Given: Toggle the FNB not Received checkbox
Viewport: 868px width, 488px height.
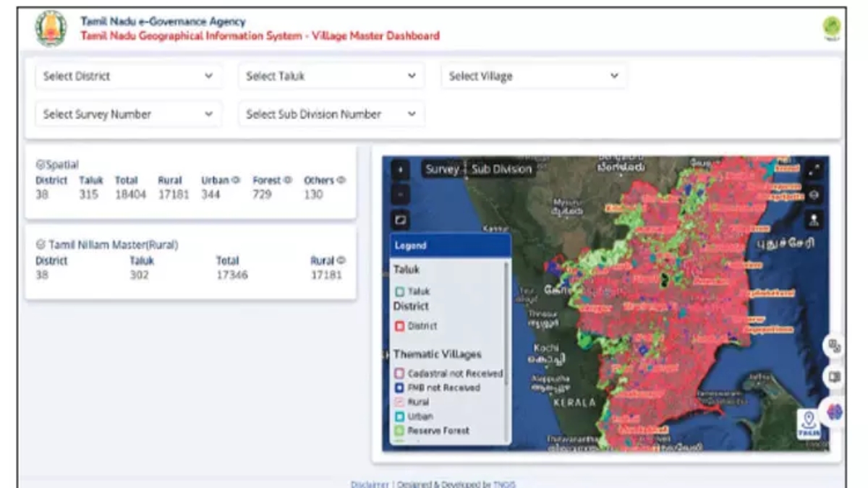Looking at the screenshot, I should click(x=399, y=388).
